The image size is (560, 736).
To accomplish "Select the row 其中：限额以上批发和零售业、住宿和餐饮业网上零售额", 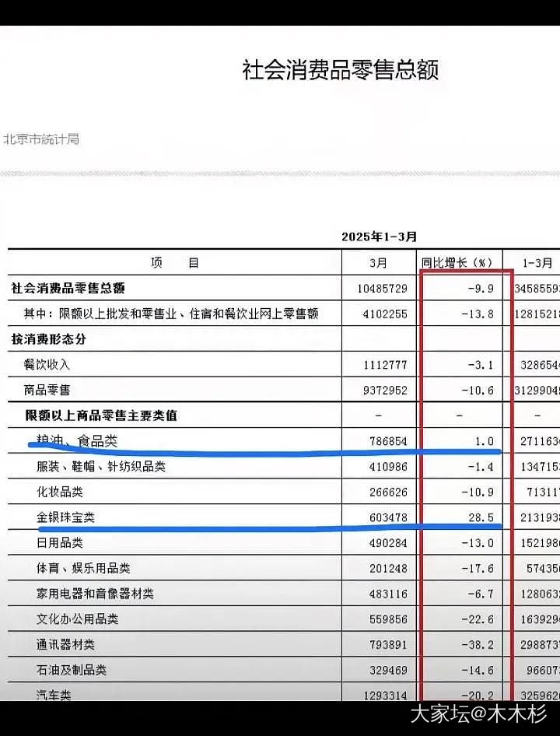I will 171,314.
